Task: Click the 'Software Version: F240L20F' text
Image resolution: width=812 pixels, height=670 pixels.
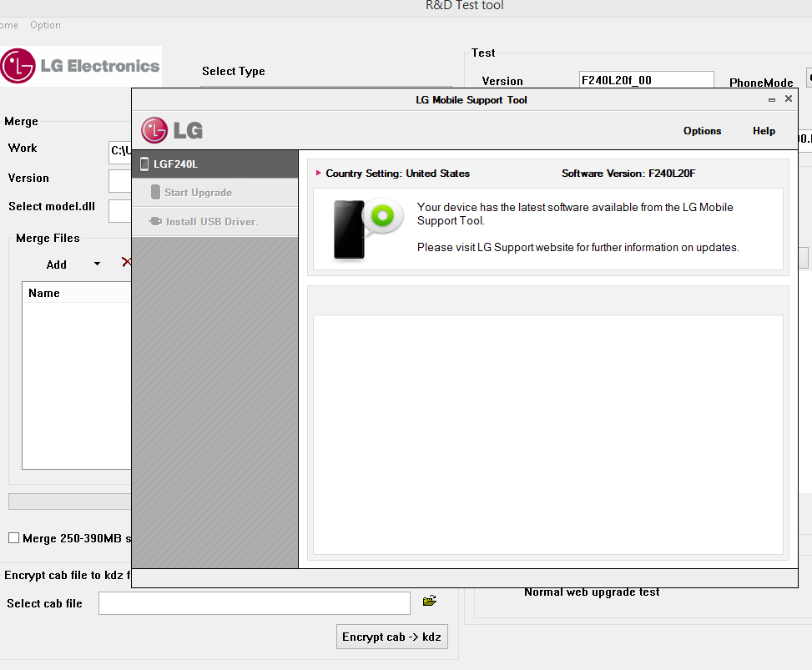Action: point(628,174)
